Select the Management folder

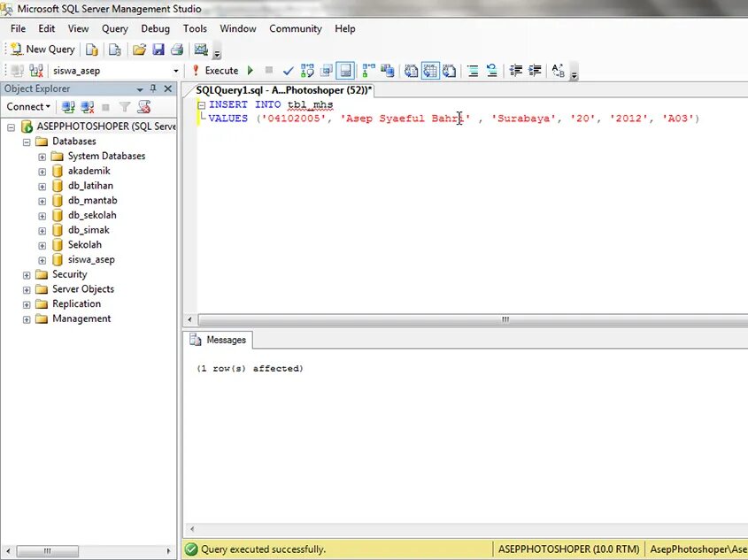pyautogui.click(x=81, y=318)
